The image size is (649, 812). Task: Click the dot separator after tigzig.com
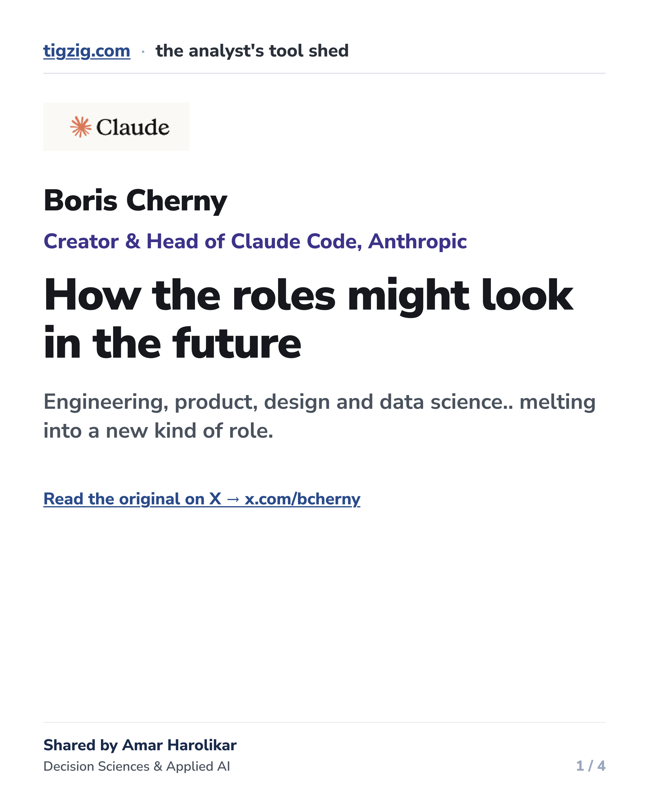(x=143, y=52)
